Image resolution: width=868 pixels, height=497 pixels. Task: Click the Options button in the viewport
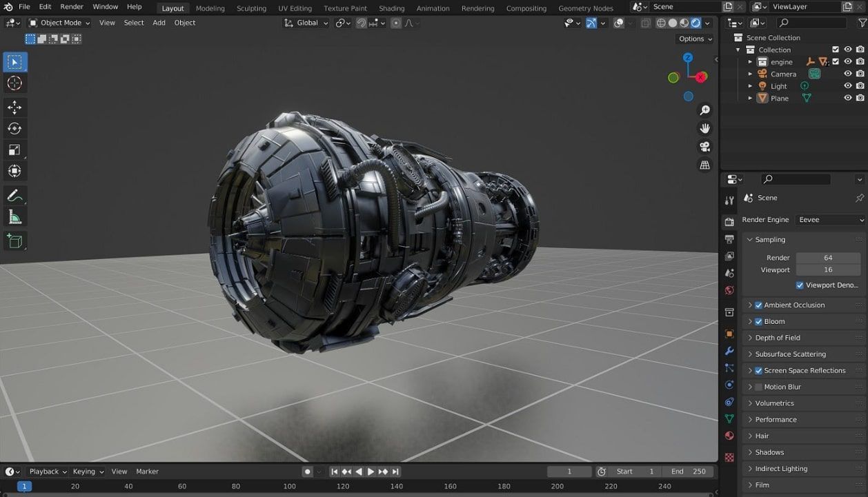point(693,38)
